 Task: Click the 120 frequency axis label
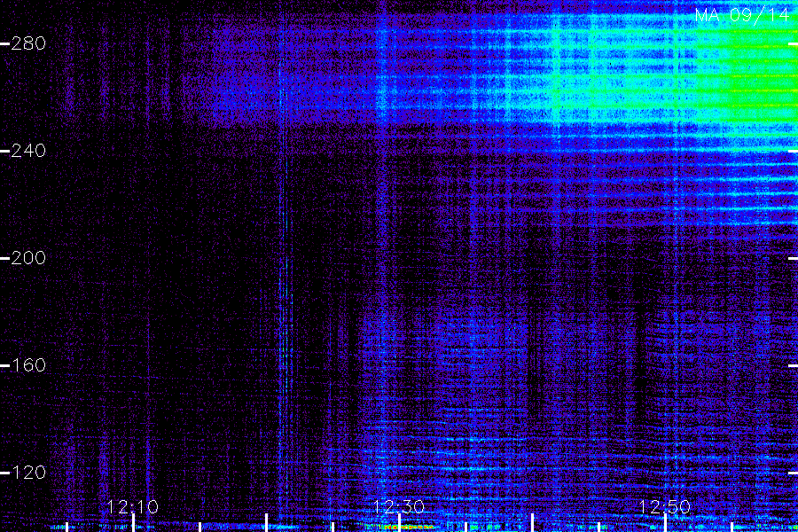coord(28,473)
